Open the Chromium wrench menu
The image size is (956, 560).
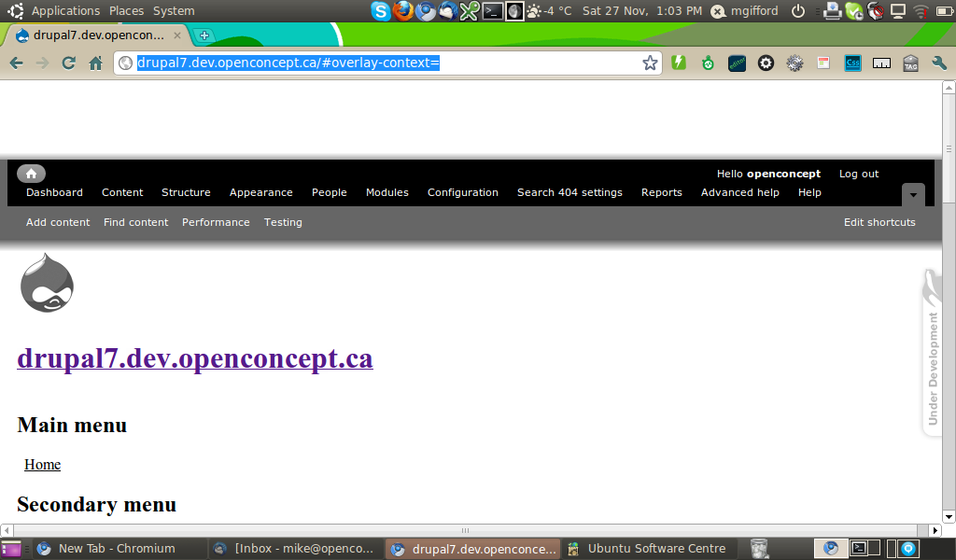(x=939, y=63)
